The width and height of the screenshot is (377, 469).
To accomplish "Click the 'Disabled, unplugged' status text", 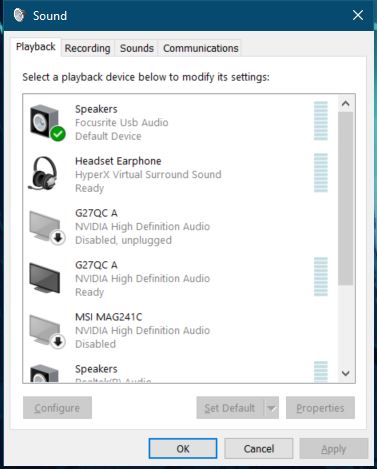I will point(124,240).
